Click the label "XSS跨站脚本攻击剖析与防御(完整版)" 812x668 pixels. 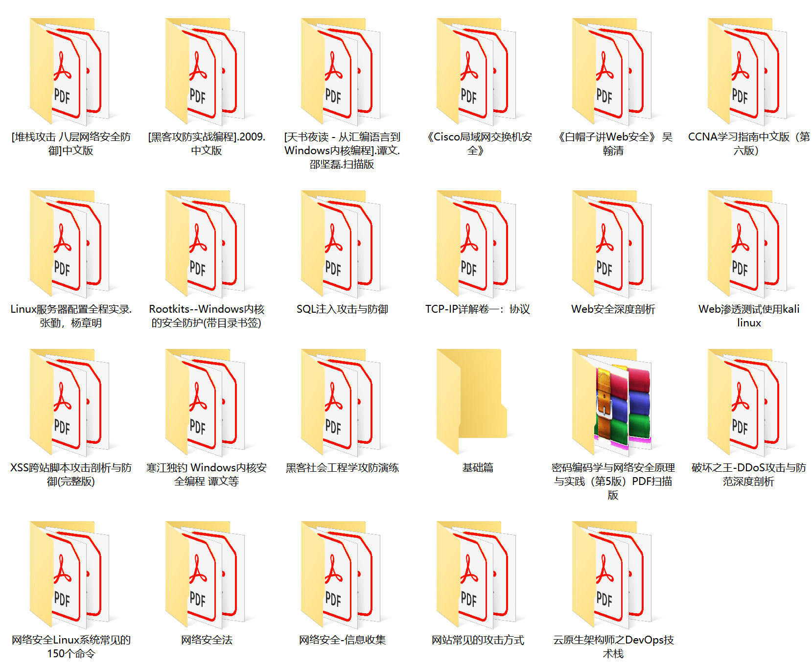pos(71,475)
